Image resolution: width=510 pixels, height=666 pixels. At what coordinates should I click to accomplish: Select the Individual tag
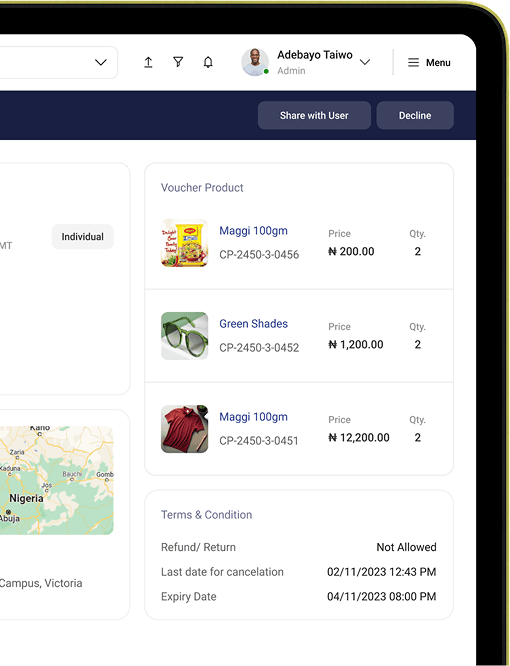pos(82,237)
